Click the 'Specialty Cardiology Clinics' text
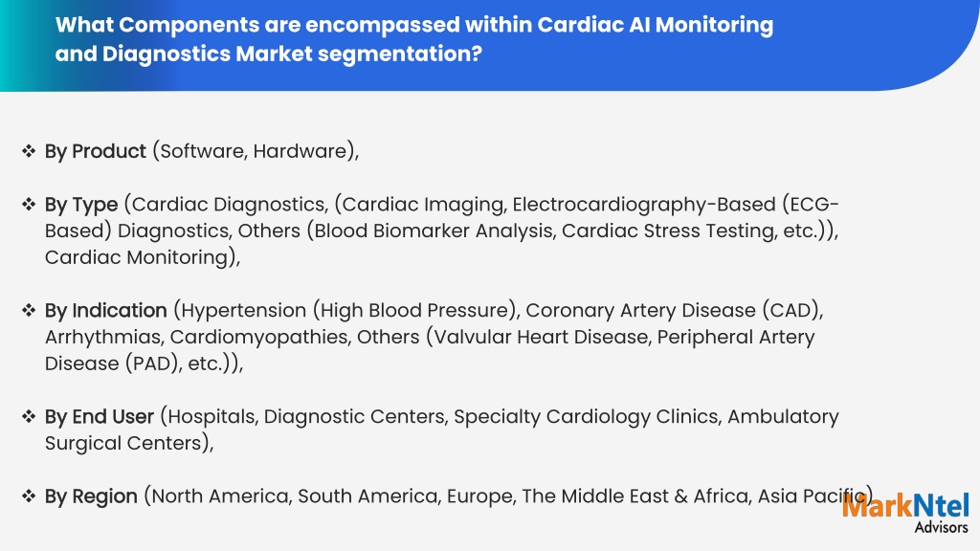The image size is (980, 551). [586, 417]
